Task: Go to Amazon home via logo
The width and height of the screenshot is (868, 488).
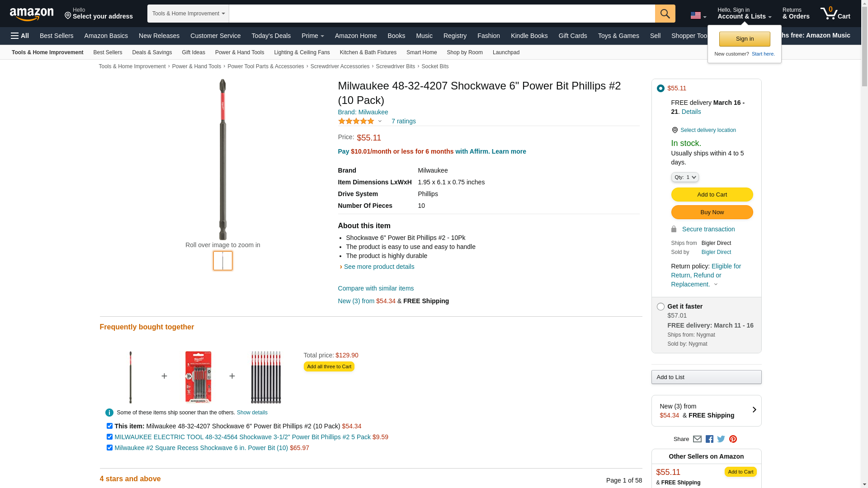Action: (x=32, y=14)
